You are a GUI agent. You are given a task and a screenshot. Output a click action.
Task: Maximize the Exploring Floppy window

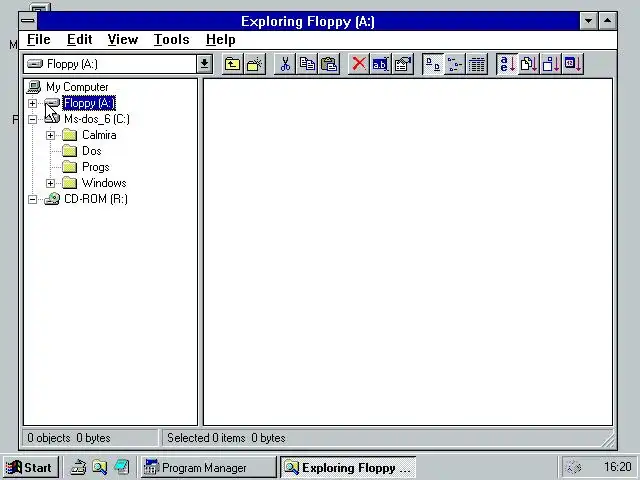(607, 21)
